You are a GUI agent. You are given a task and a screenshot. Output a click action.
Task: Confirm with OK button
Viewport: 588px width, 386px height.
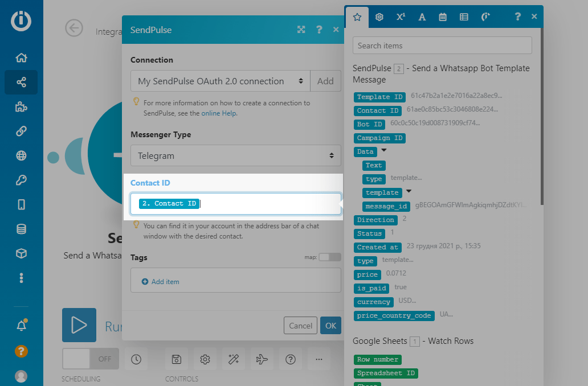pos(330,326)
